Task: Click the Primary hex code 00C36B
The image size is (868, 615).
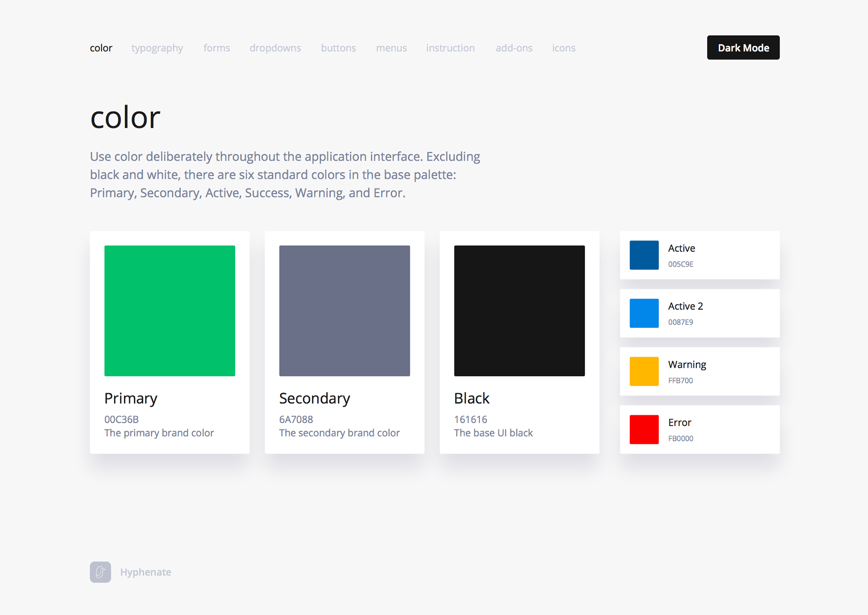Action: [x=121, y=419]
